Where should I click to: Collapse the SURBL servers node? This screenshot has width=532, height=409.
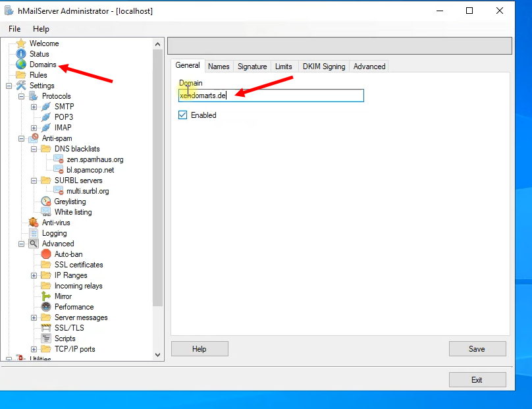click(x=34, y=180)
